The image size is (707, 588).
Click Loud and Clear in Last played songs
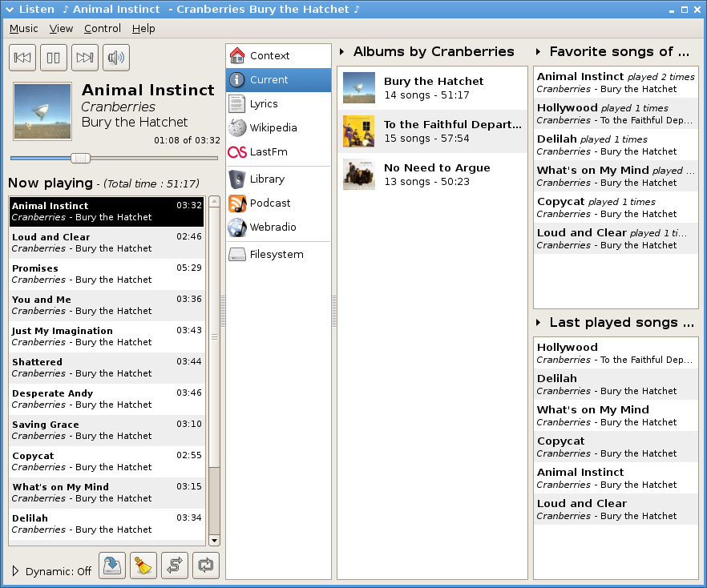616,509
